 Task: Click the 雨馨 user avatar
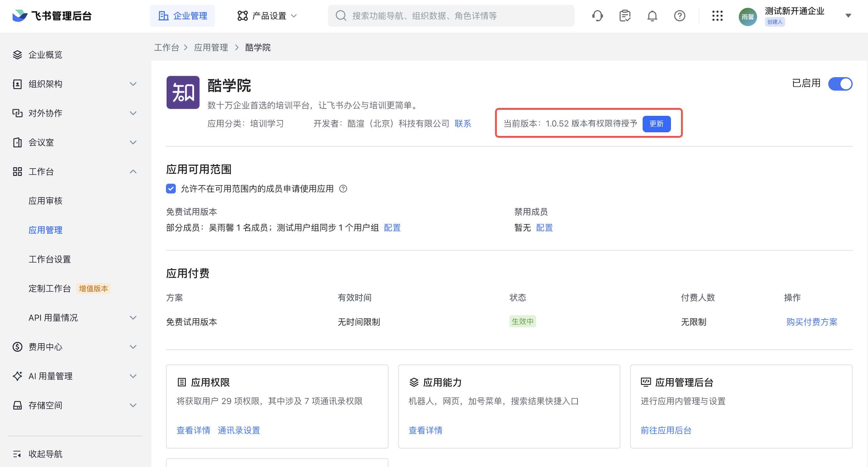coord(748,17)
